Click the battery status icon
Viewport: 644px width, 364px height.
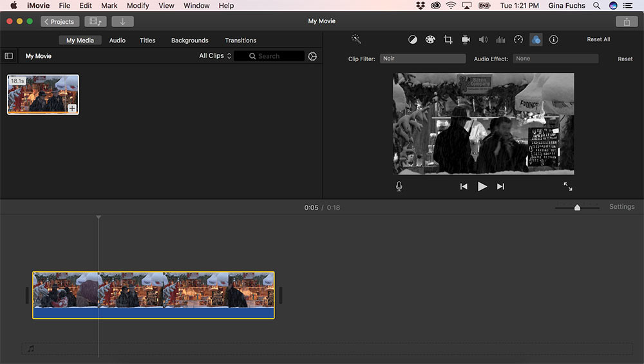tap(485, 6)
